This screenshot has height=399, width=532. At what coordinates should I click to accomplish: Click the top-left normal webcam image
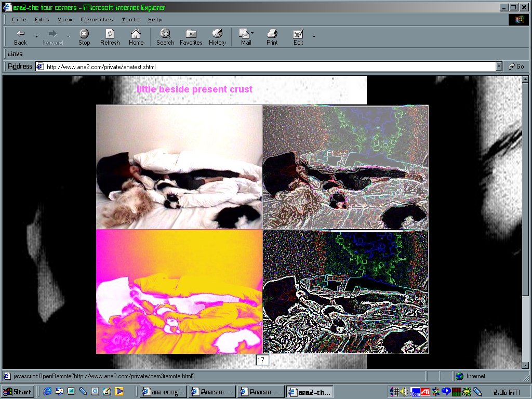click(x=179, y=167)
